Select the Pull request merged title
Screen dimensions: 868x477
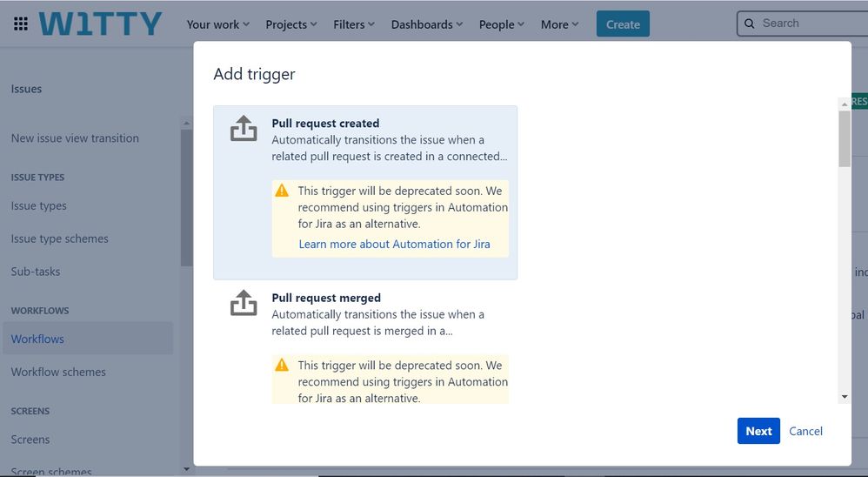click(326, 298)
